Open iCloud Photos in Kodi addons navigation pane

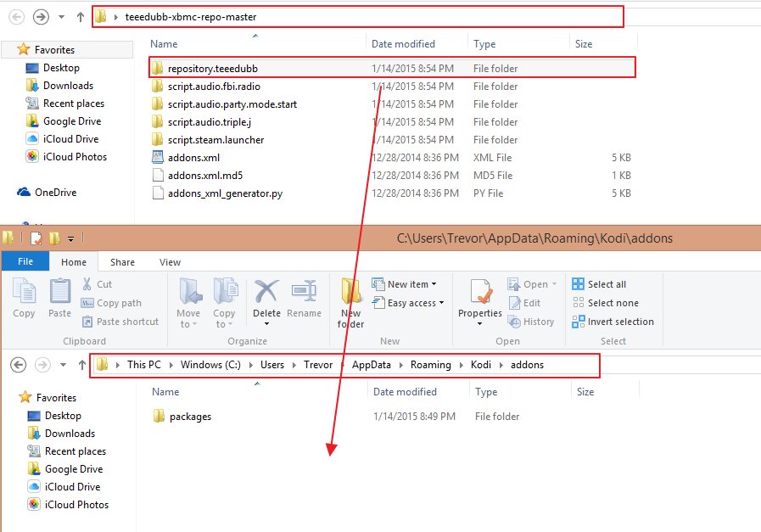point(68,504)
